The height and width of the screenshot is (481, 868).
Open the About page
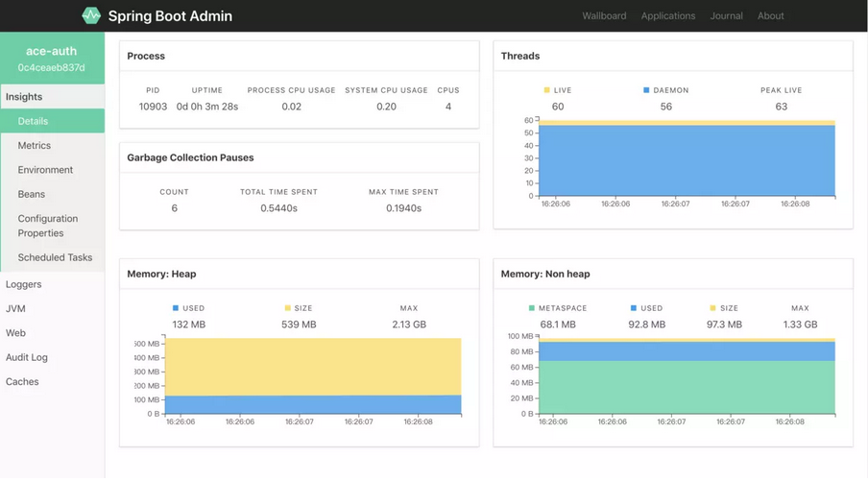[x=771, y=16]
